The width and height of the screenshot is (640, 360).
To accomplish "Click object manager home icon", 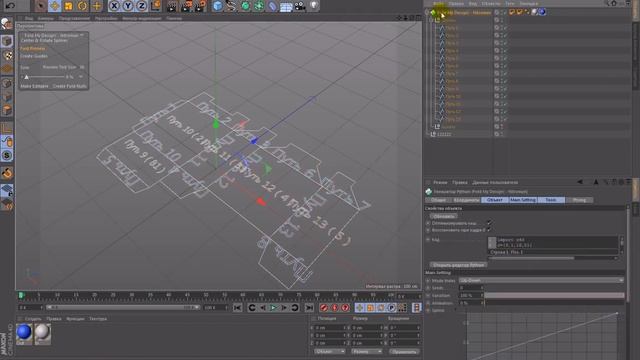I will (x=613, y=3).
